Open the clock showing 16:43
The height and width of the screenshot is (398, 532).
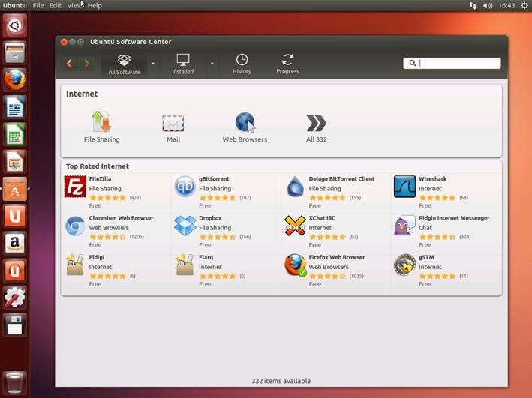tap(506, 5)
